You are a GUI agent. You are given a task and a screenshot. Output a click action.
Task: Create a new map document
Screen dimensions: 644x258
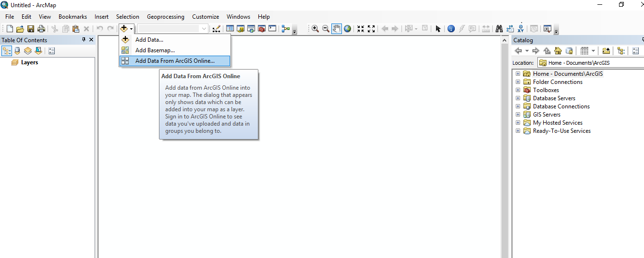[10, 29]
